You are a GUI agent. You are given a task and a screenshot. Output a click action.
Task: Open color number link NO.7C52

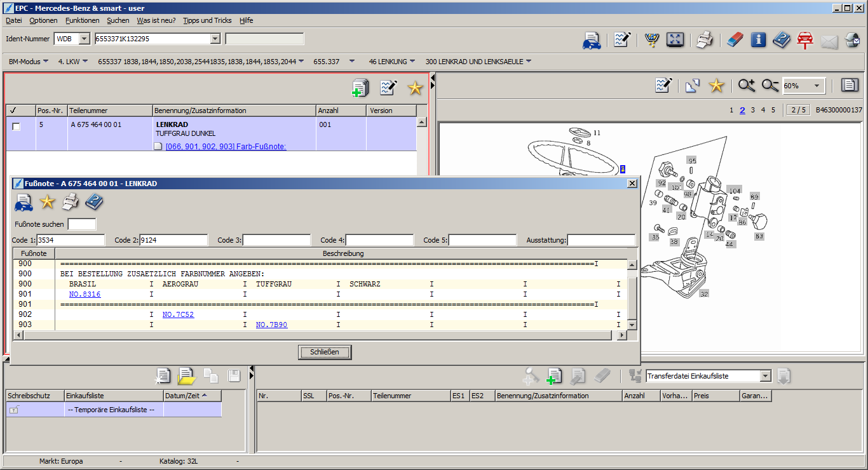pos(179,314)
